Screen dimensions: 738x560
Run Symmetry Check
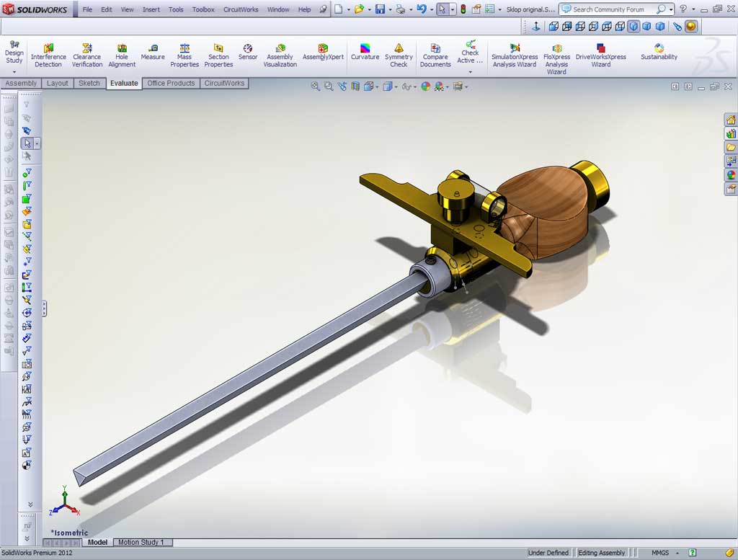(399, 55)
